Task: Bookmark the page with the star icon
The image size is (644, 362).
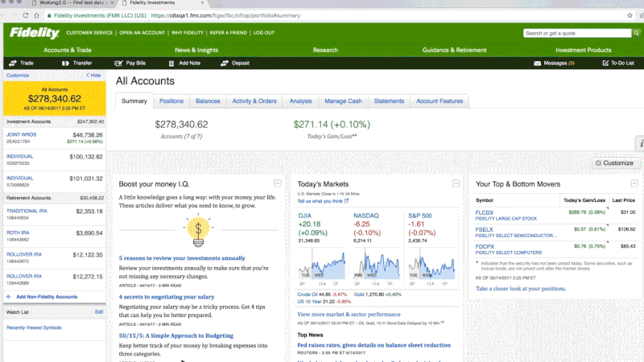Action: click(630, 15)
